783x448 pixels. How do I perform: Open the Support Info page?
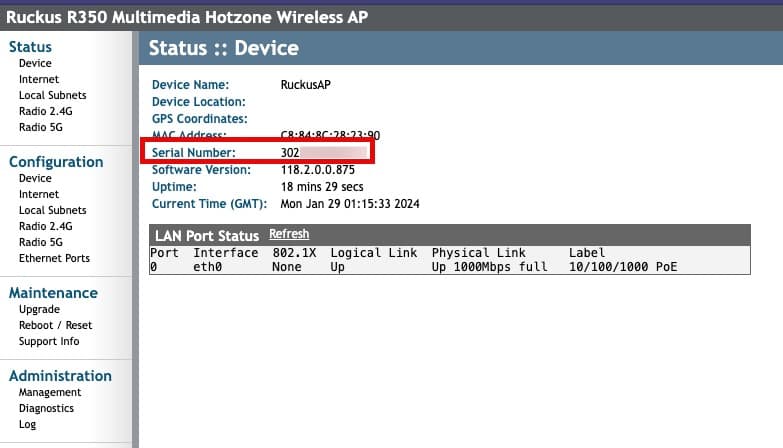pyautogui.click(x=49, y=342)
